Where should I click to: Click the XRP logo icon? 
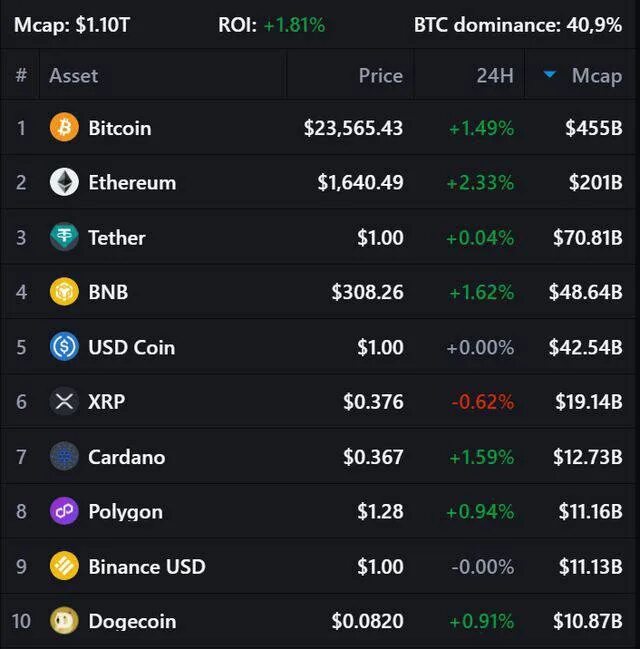coord(64,401)
